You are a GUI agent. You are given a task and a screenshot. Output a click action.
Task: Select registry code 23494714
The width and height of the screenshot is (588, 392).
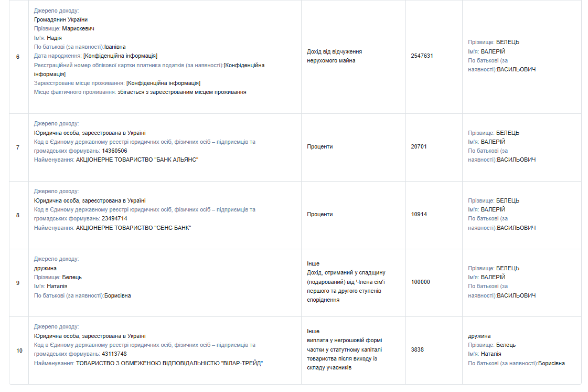pos(114,219)
